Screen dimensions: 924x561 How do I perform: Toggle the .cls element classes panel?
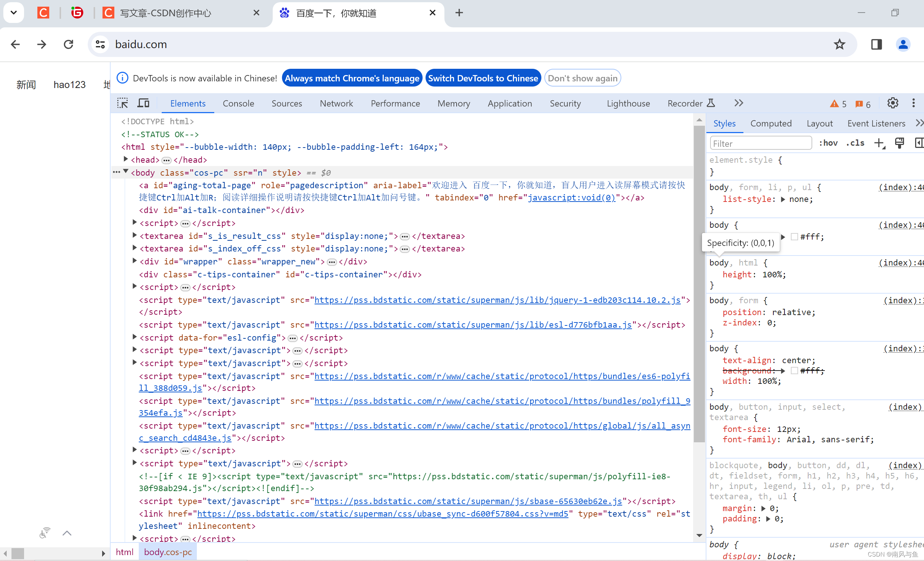[x=855, y=143]
